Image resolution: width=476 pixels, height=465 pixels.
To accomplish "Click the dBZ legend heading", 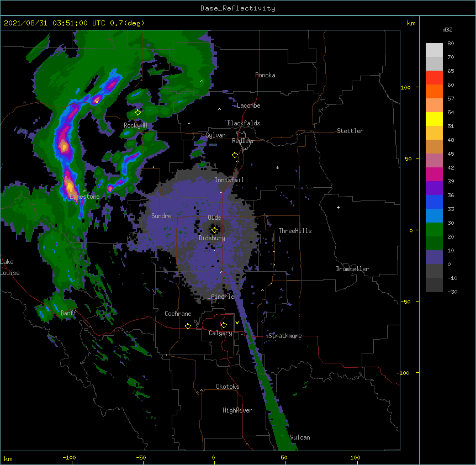I will click(x=447, y=30).
